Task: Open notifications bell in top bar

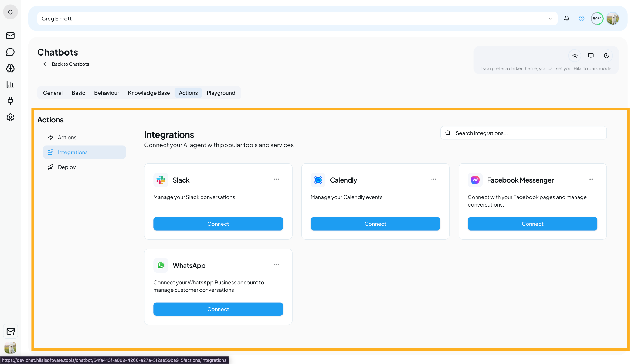Action: point(567,18)
